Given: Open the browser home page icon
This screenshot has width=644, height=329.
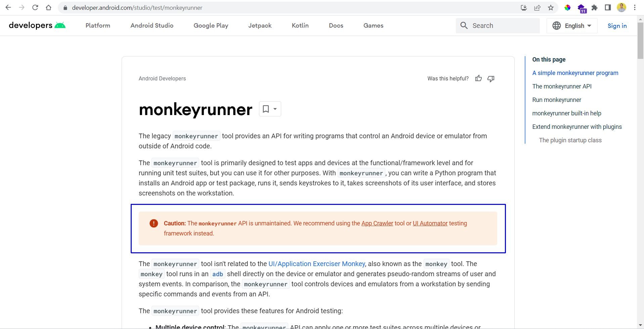Looking at the screenshot, I should click(48, 7).
